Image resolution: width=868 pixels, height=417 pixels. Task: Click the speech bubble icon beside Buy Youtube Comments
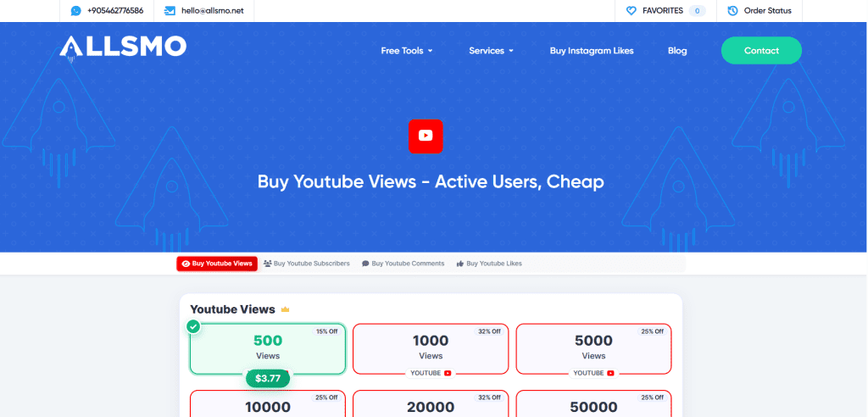[365, 264]
